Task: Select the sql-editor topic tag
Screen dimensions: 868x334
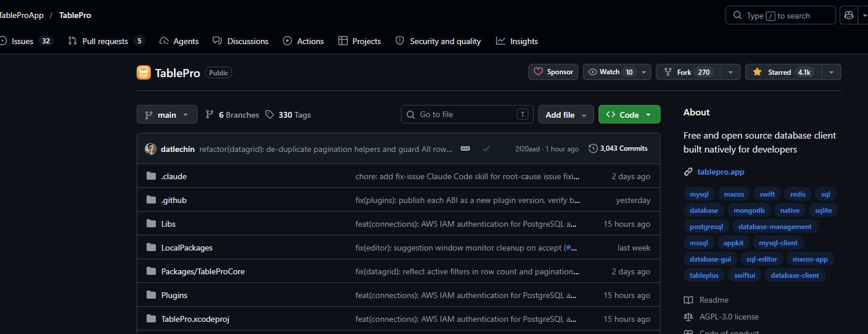Action: point(762,259)
